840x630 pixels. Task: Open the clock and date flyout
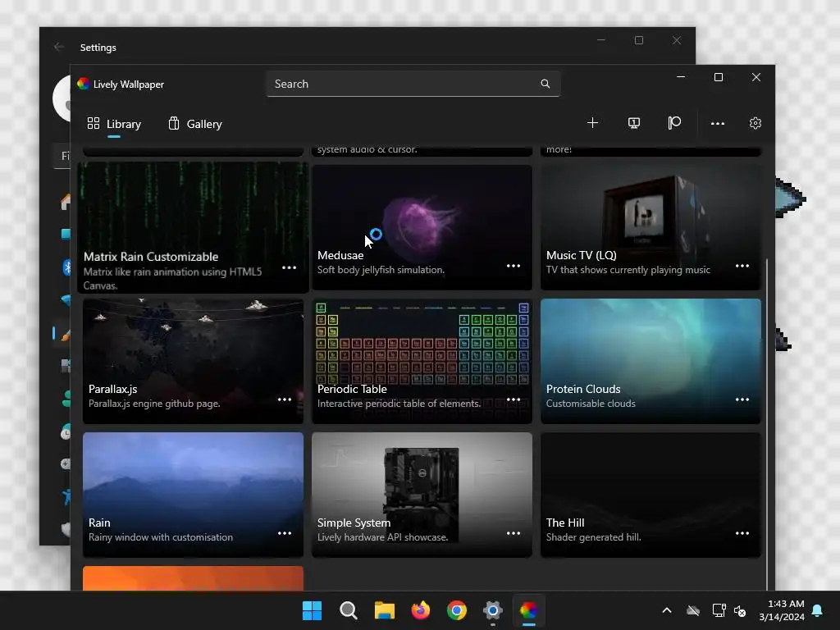point(782,610)
